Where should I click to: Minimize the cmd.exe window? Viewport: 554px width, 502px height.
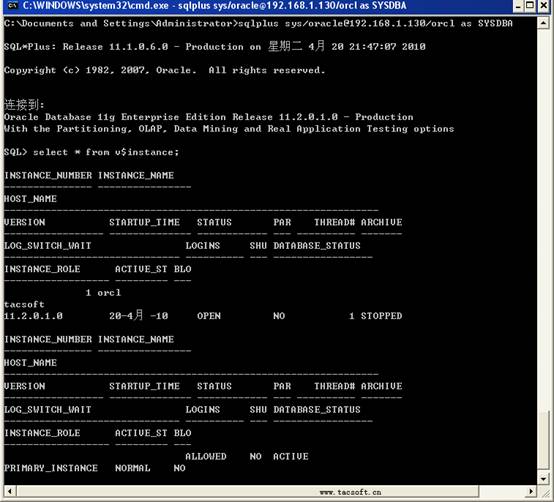[518, 6]
